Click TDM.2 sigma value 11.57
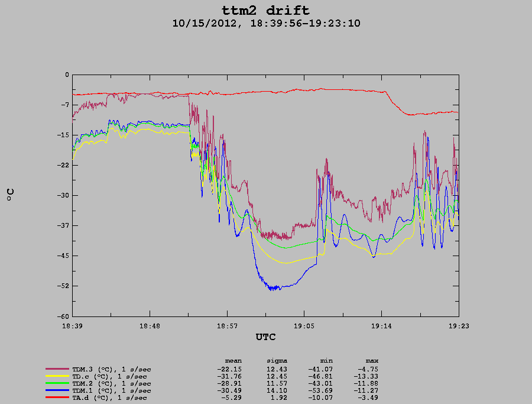The height and width of the screenshot is (404, 532). click(277, 384)
